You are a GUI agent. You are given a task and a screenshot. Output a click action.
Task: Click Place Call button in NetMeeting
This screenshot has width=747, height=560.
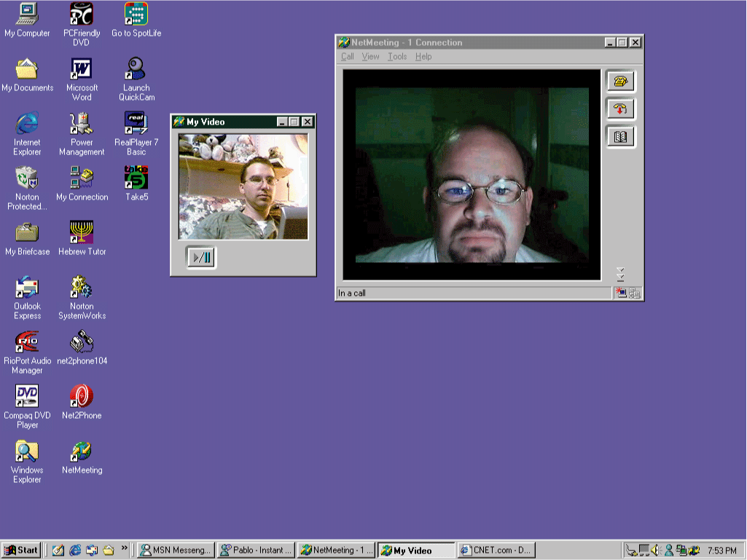[x=619, y=81]
